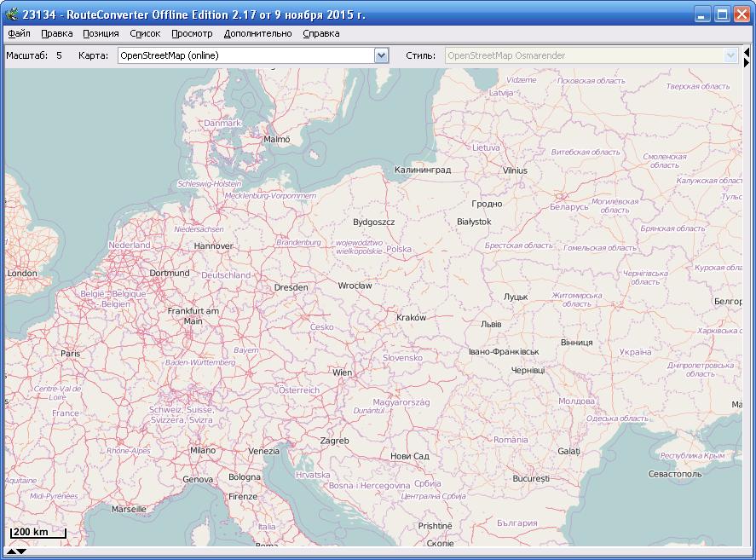
Task: Open the Справка menu
Action: point(321,34)
